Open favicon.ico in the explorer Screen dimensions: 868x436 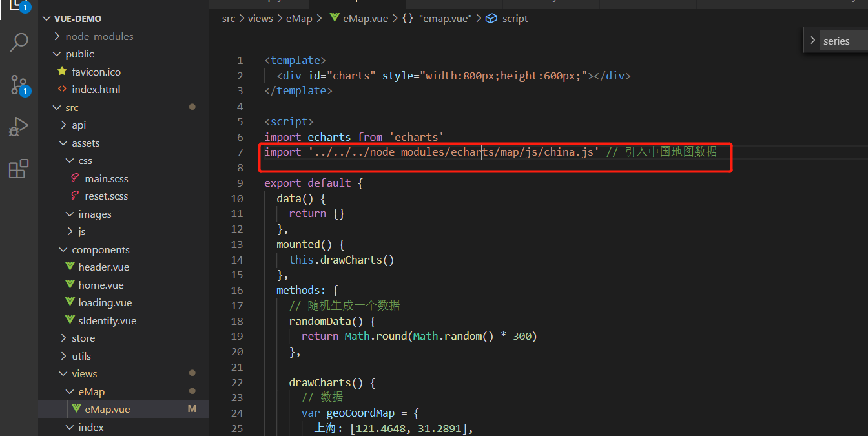coord(96,72)
